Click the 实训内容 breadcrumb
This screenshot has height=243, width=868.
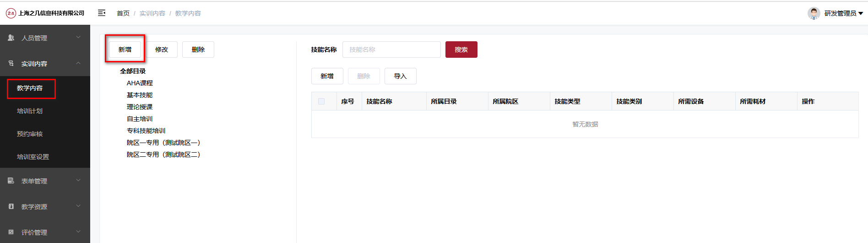[x=152, y=13]
